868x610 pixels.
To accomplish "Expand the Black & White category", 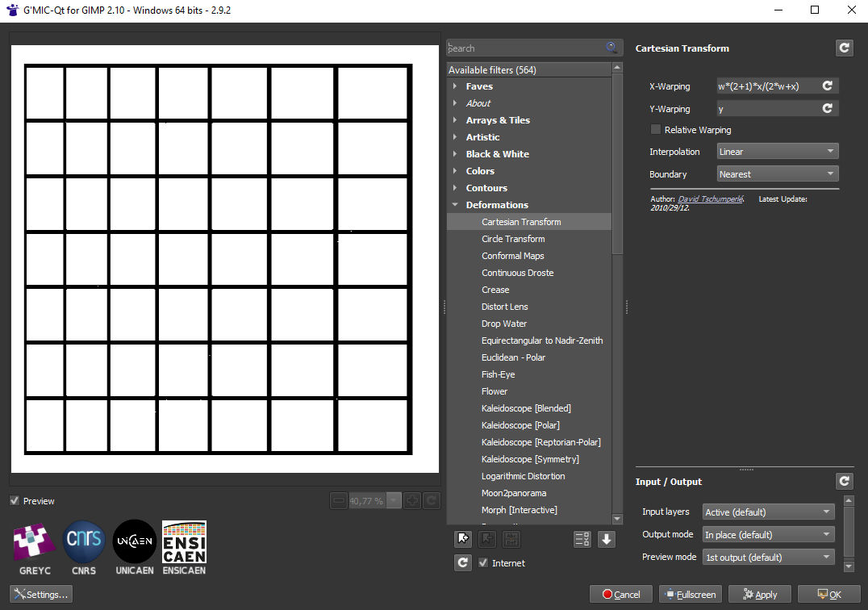I will (454, 154).
